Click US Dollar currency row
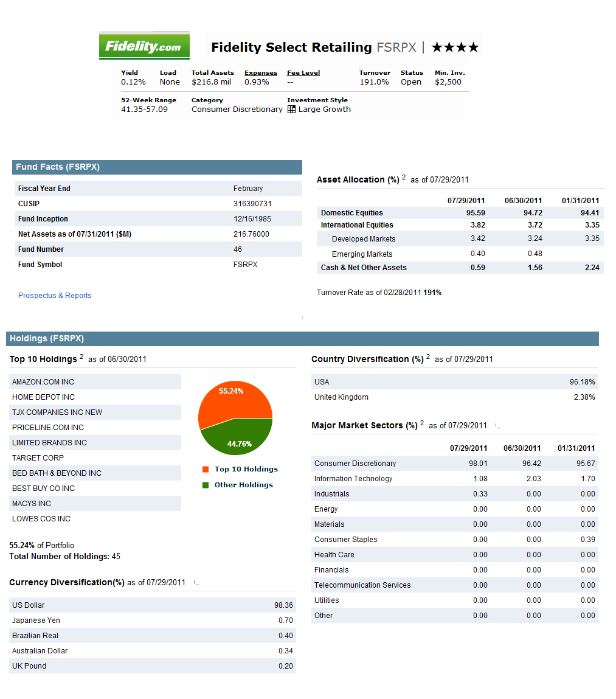 [153, 605]
